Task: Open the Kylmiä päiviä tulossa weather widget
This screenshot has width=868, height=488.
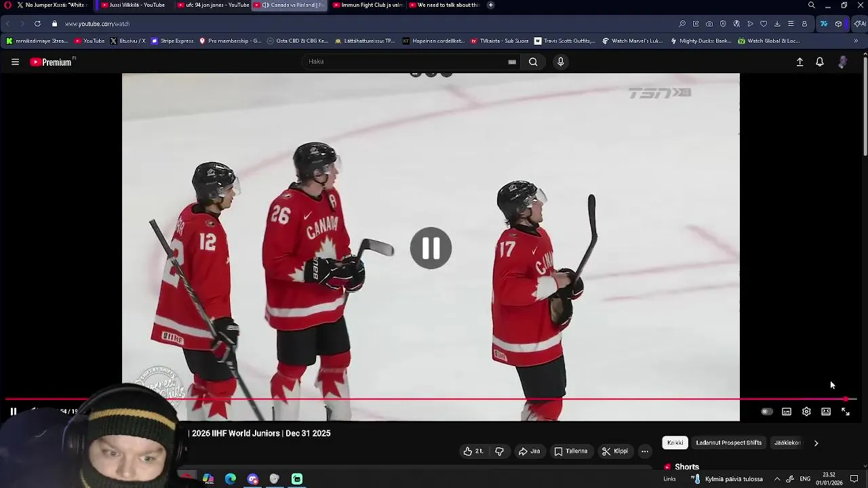Action: (727, 479)
